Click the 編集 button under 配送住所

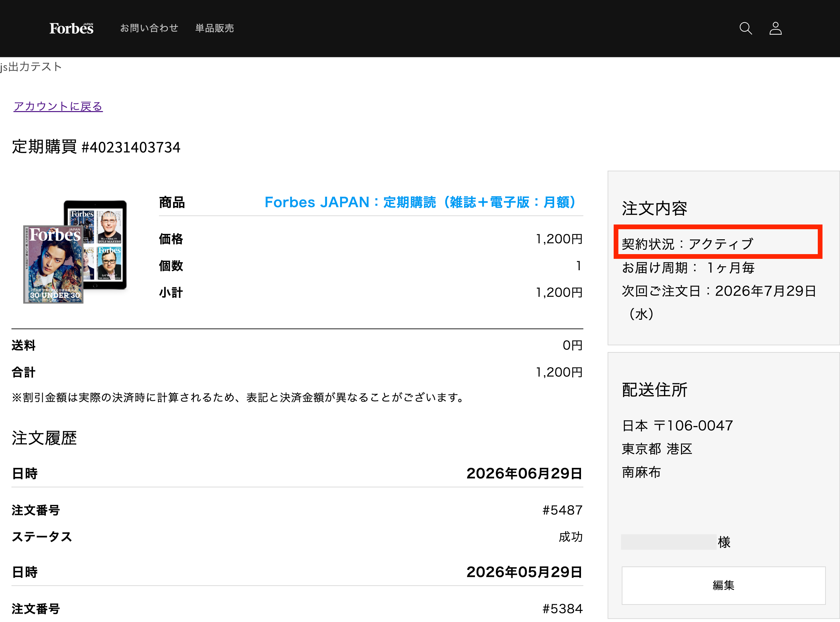pyautogui.click(x=723, y=585)
